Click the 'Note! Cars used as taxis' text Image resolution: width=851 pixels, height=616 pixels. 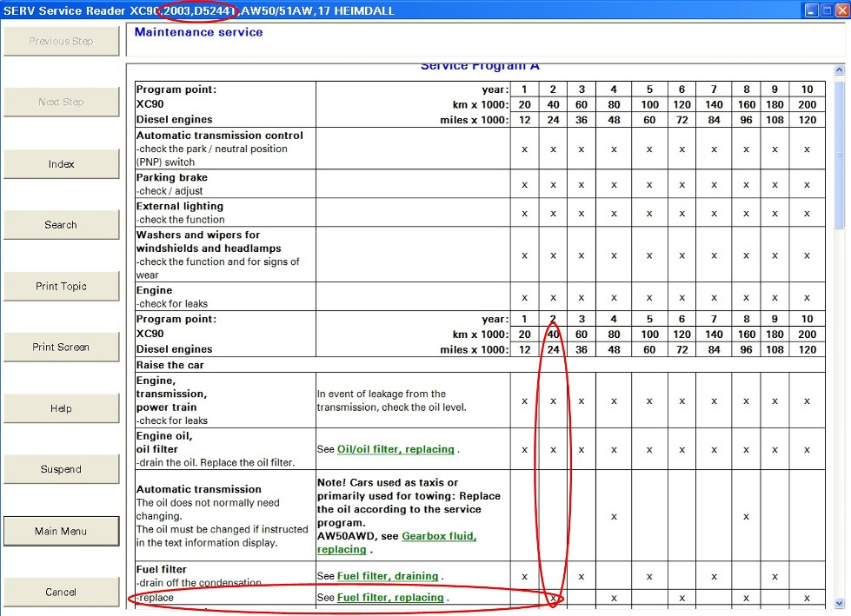pos(388,482)
